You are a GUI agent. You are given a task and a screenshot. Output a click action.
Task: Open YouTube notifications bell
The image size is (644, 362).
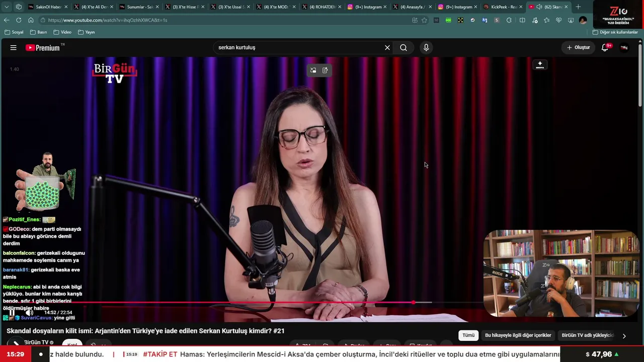click(605, 48)
